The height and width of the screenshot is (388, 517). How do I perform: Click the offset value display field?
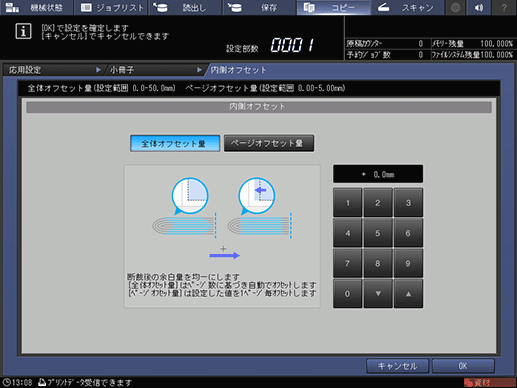tap(378, 174)
